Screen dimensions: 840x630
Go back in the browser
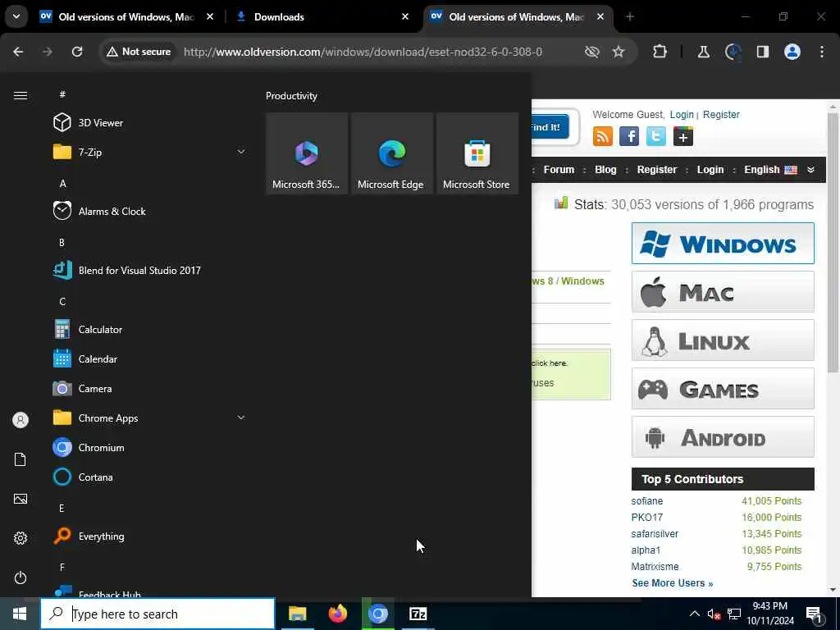click(x=18, y=52)
